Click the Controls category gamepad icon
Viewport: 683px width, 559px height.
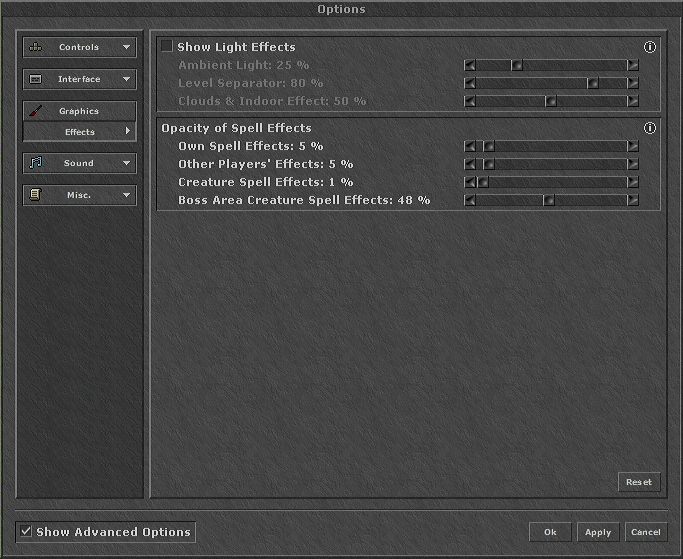36,47
